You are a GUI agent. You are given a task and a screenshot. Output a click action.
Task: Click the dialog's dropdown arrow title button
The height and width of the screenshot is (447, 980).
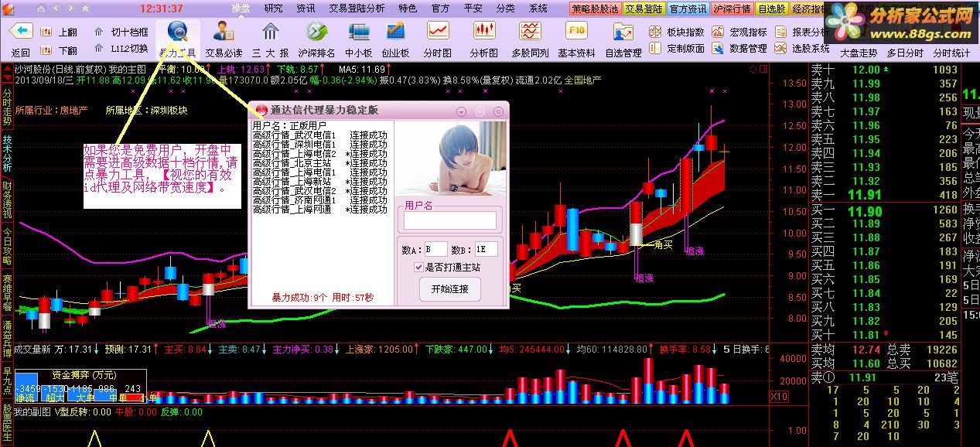[x=461, y=111]
